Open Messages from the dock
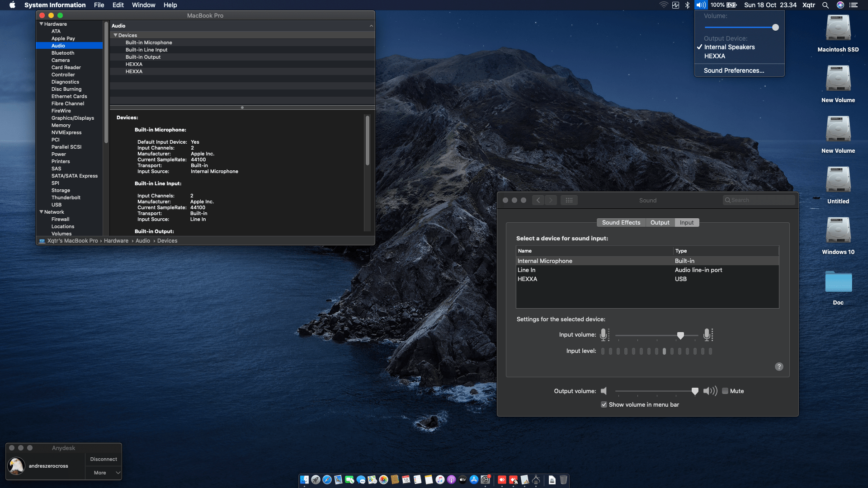The width and height of the screenshot is (868, 488). tap(361, 480)
